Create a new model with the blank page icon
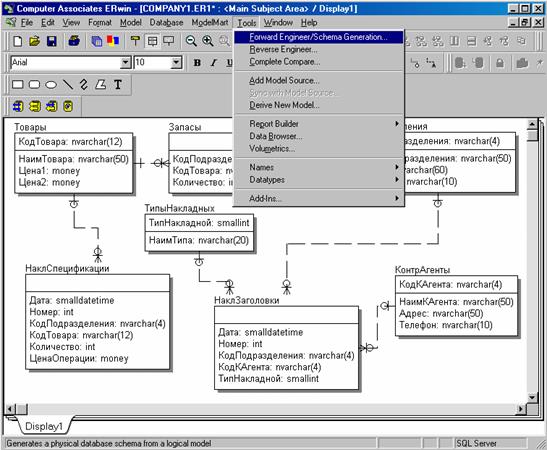Image resolution: width=547 pixels, height=450 pixels. tap(17, 41)
